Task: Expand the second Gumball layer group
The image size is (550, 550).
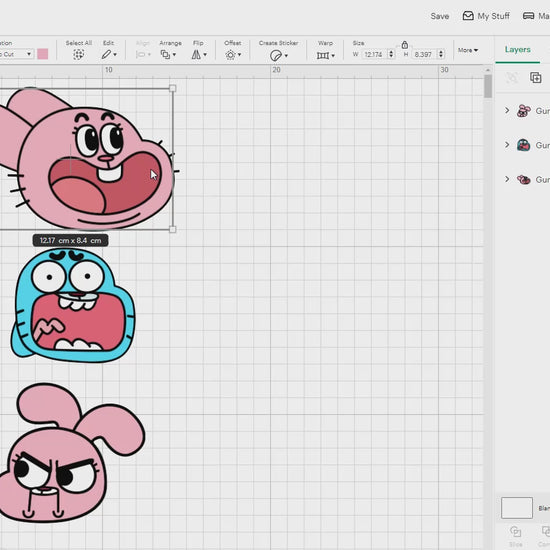Action: click(x=507, y=145)
